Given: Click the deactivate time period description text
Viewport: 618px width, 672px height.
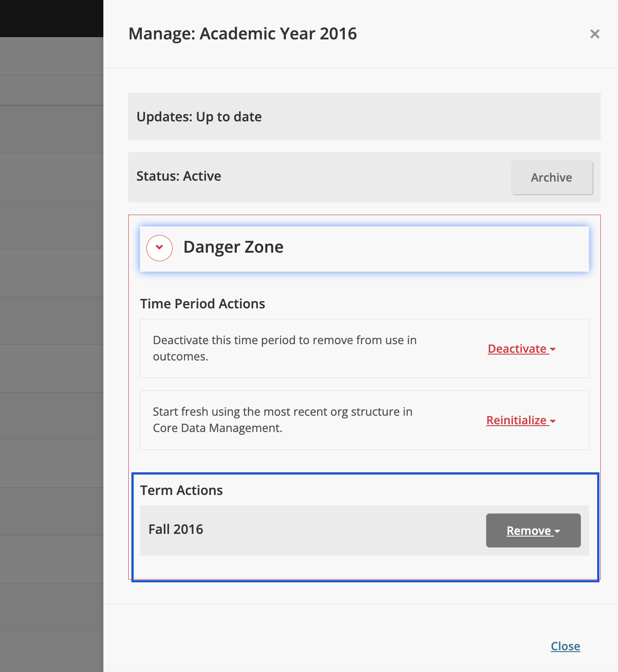Looking at the screenshot, I should [x=285, y=348].
